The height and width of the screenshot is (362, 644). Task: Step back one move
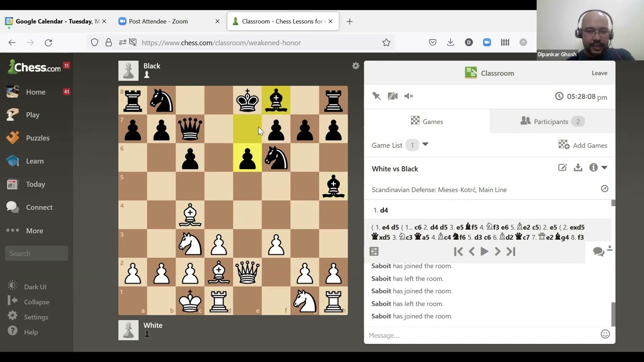pyautogui.click(x=471, y=252)
